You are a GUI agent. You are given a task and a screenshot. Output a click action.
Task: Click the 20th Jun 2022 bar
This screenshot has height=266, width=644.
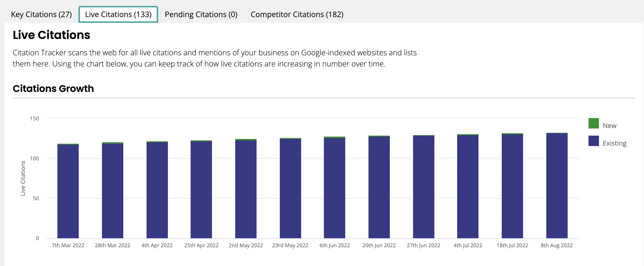379,187
